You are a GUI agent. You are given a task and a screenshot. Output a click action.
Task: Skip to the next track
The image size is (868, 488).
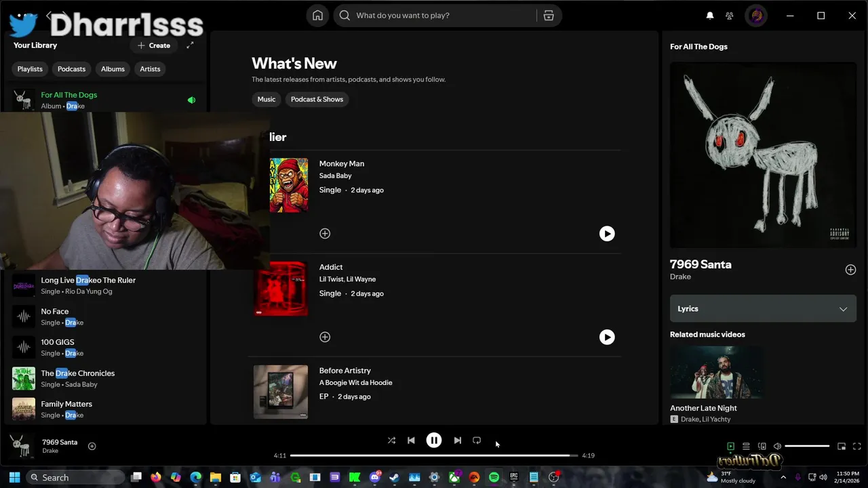coord(458,441)
